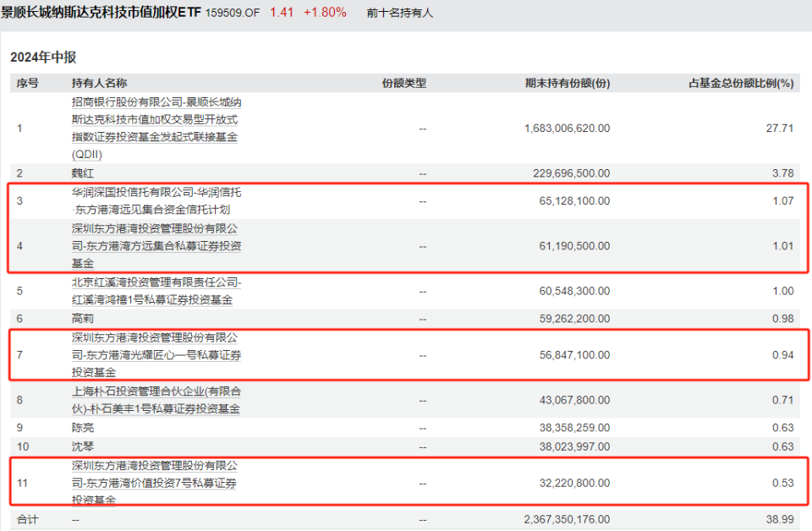Open holder link 高莉

(83, 319)
